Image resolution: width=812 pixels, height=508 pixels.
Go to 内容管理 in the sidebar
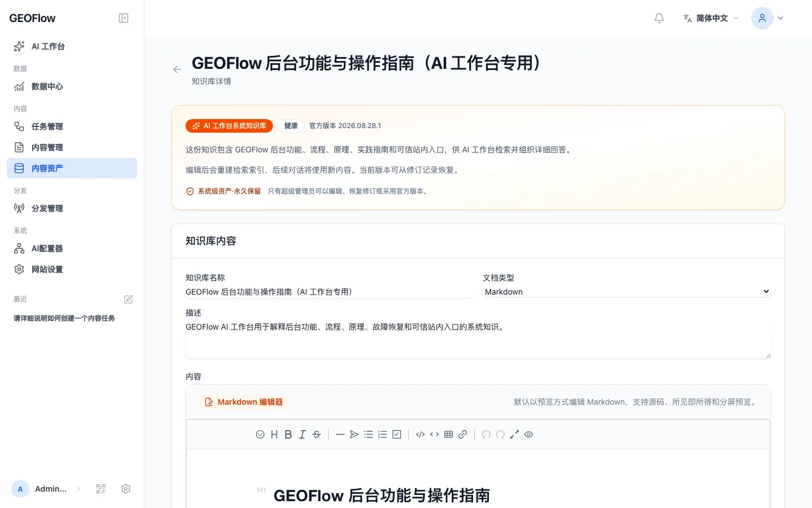72,147
